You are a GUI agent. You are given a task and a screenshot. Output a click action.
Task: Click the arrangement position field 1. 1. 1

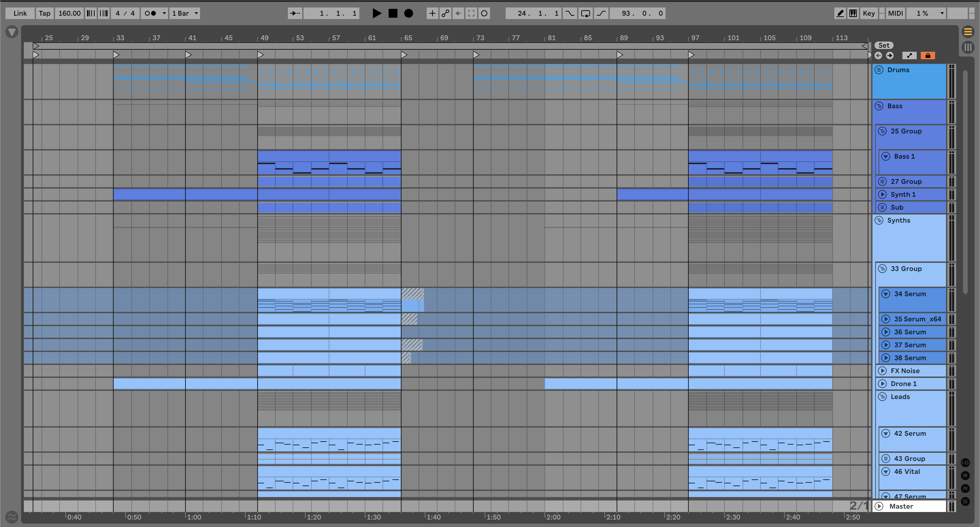tap(332, 13)
